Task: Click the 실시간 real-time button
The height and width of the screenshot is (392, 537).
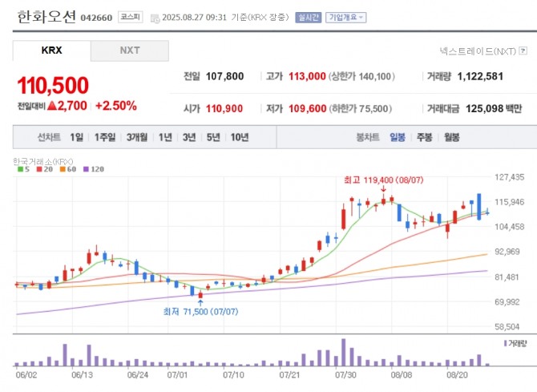Action: (x=307, y=17)
